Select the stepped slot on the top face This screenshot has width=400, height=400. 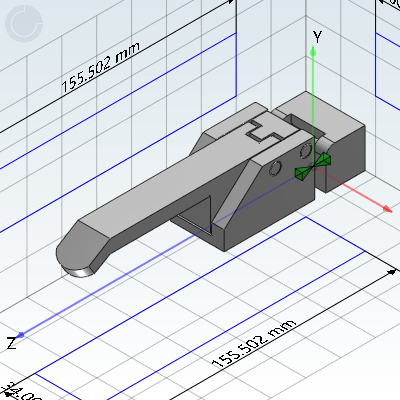264,131
